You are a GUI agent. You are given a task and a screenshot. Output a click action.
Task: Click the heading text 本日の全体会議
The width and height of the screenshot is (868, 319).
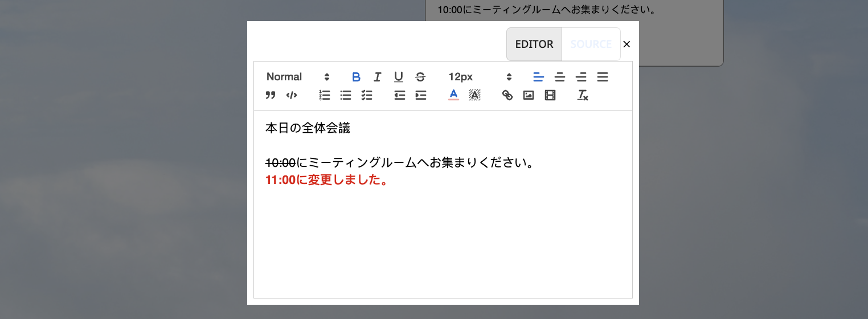308,128
